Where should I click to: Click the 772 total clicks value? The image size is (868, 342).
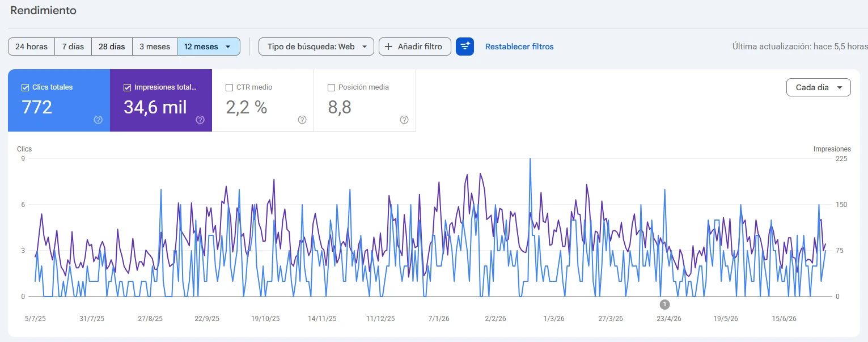(37, 107)
